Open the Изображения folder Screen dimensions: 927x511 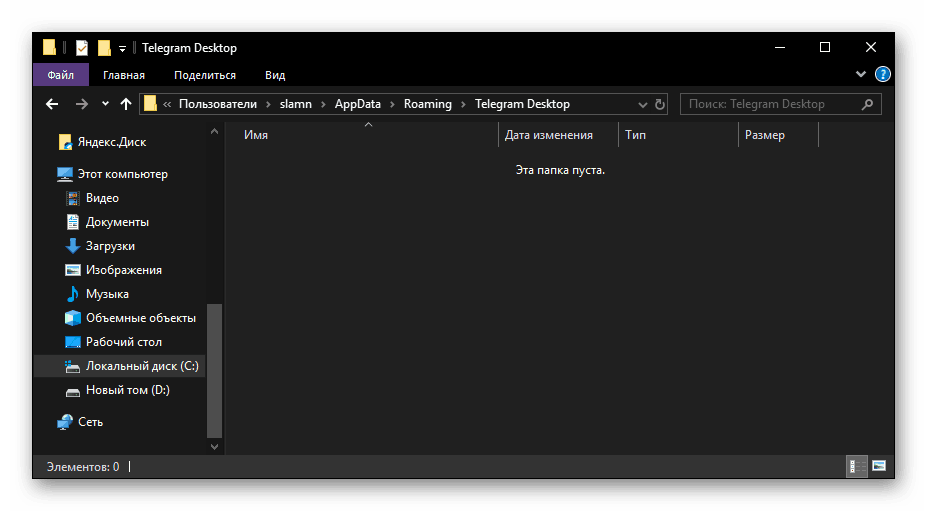pyautogui.click(x=114, y=270)
